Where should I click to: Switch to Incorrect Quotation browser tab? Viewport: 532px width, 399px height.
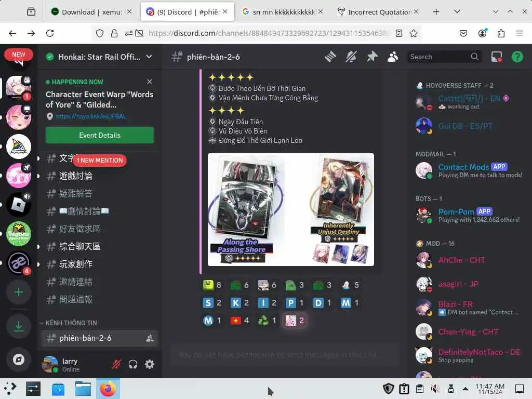(x=378, y=12)
